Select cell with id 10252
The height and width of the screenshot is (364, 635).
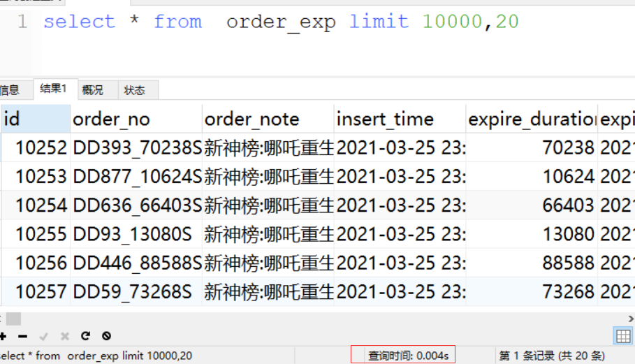click(36, 148)
